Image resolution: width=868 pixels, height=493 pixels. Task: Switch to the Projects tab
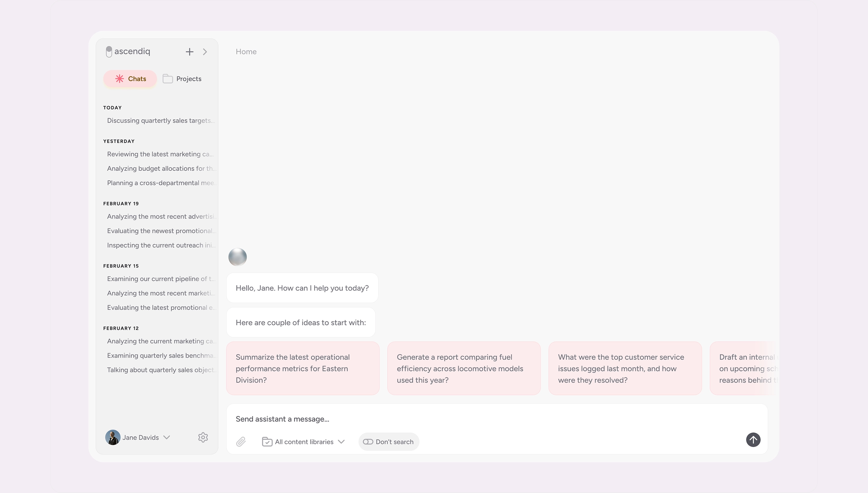[182, 79]
